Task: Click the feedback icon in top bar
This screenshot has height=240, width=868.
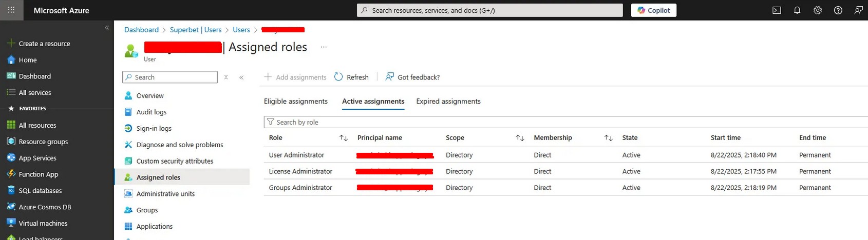Action: 858,10
